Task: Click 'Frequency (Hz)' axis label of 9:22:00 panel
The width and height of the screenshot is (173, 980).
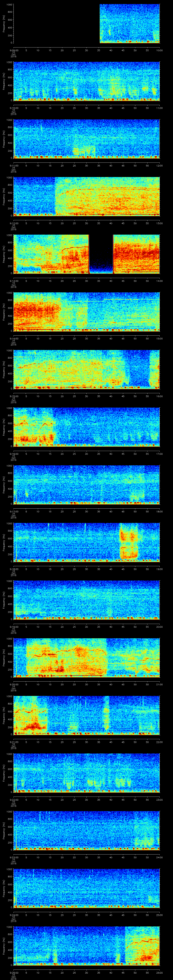Action: [4, 773]
